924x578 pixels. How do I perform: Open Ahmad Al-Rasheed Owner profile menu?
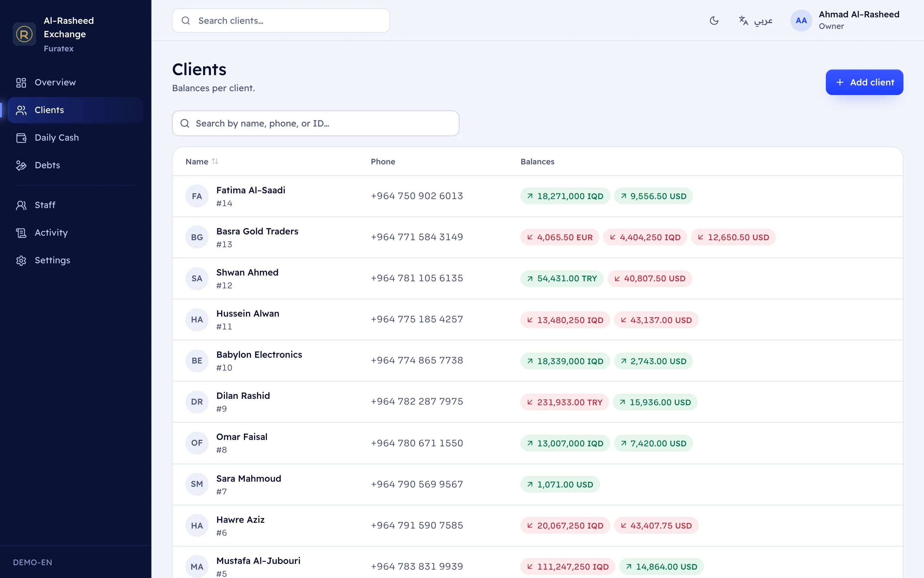[845, 20]
